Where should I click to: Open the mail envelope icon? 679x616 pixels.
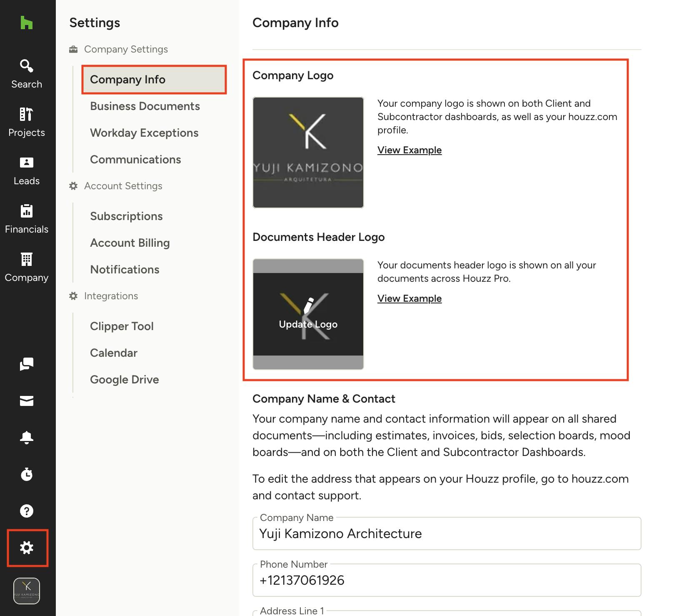tap(27, 401)
